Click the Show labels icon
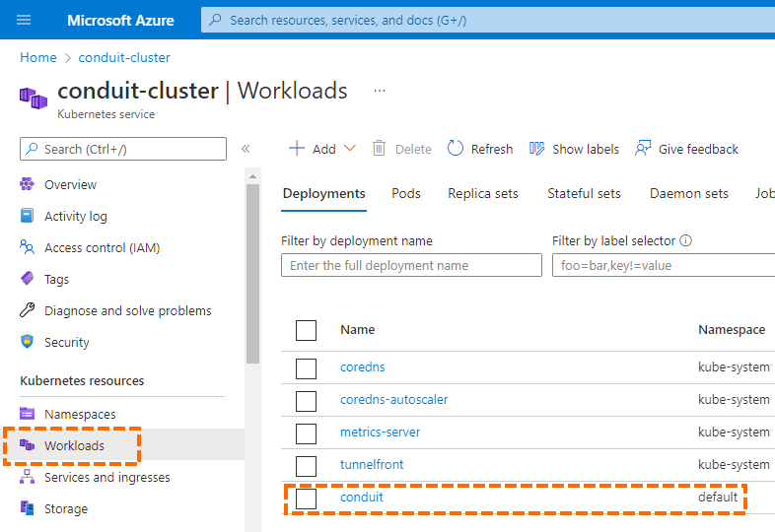The height and width of the screenshot is (532, 775). click(x=536, y=149)
